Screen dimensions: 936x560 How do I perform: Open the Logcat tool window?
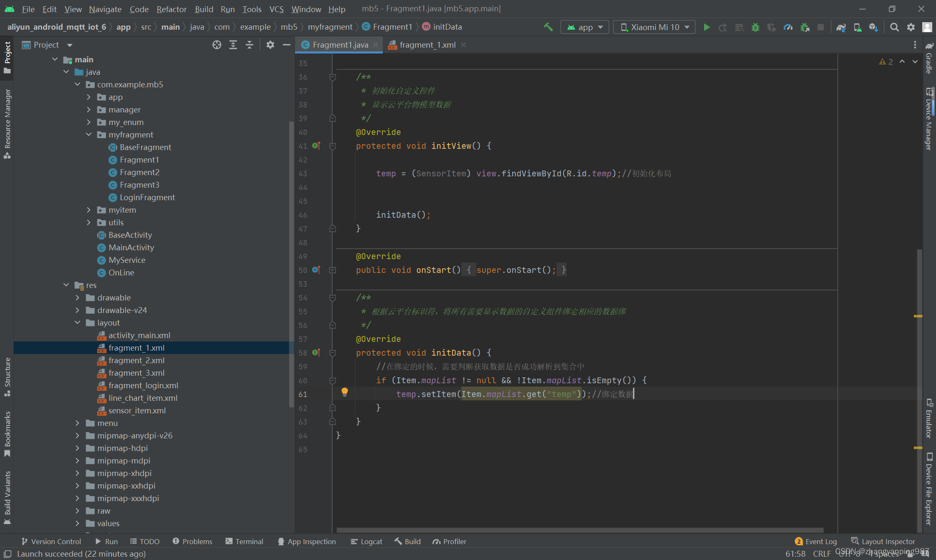(x=366, y=541)
